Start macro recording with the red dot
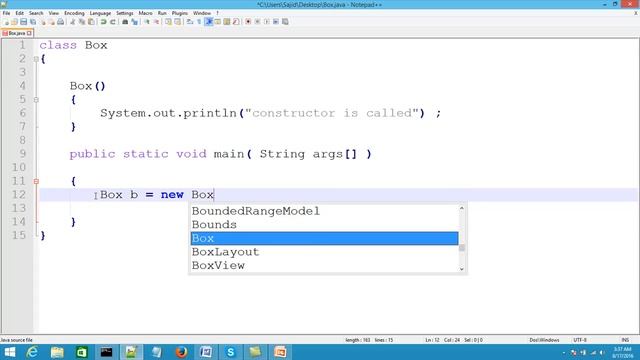The image size is (640, 360). click(248, 22)
